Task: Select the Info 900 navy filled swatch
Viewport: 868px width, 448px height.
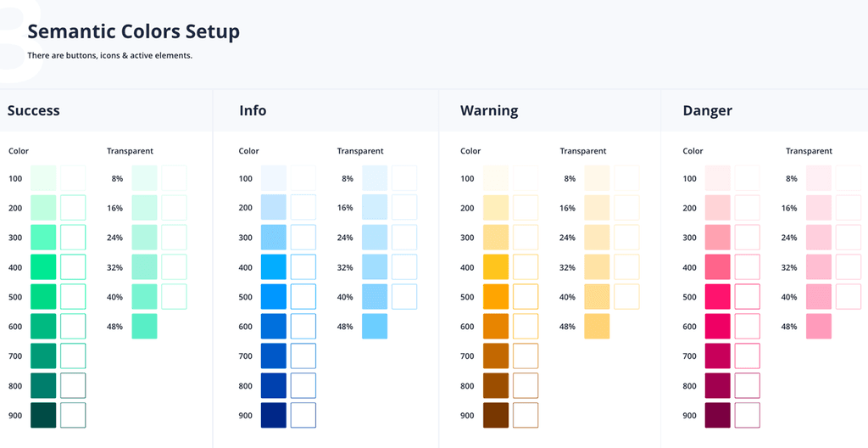Action: pyautogui.click(x=274, y=416)
